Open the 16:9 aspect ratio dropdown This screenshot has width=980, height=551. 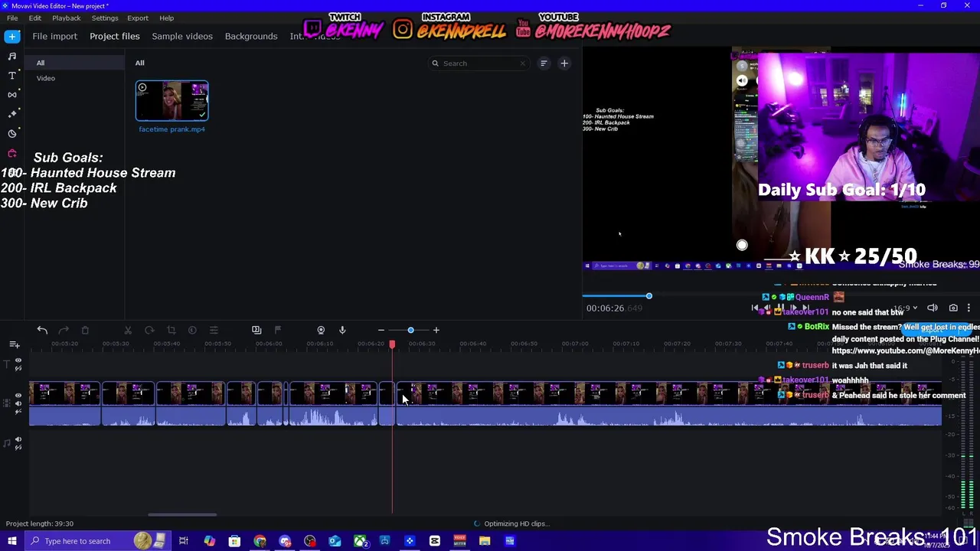tap(906, 308)
